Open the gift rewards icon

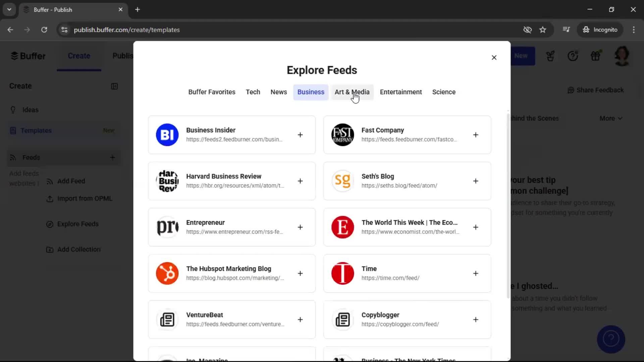[596, 56]
